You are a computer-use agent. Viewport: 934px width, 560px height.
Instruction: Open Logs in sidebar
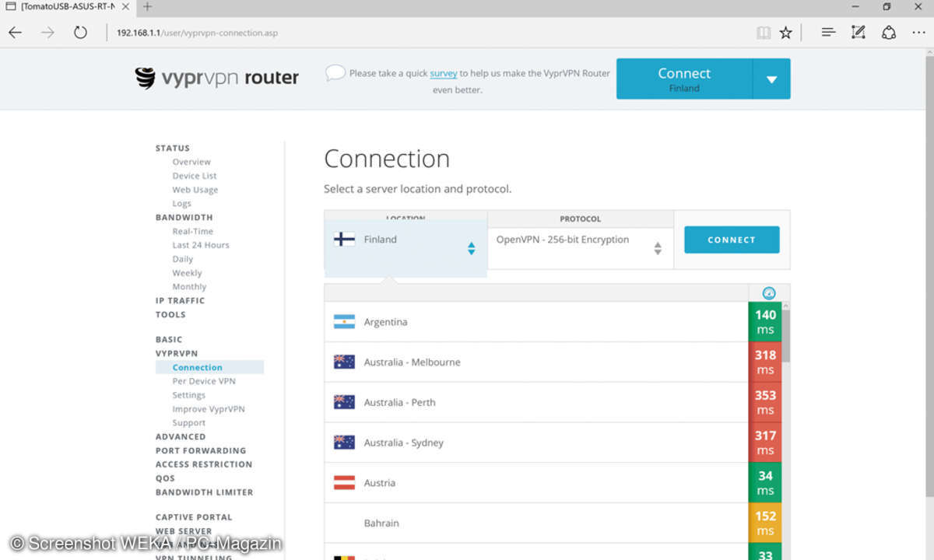(x=181, y=204)
